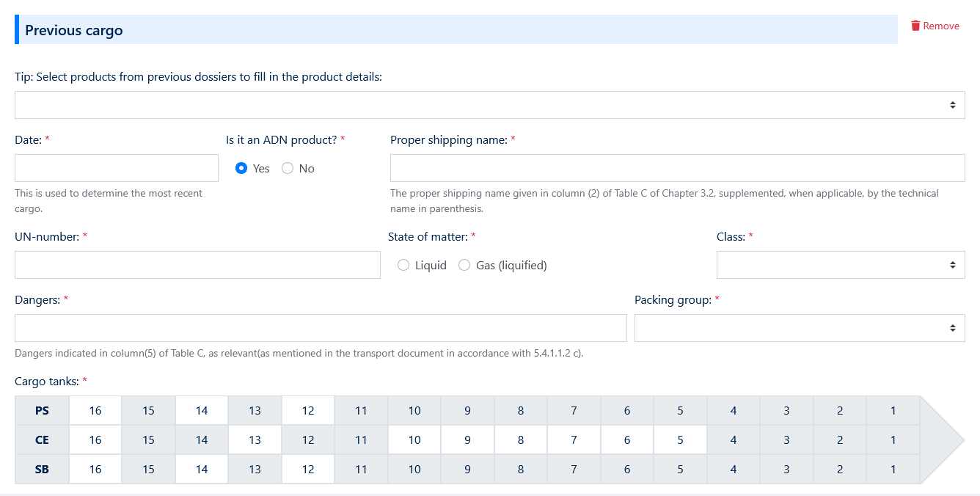
Task: Select cargo tank 12 in the PS row
Action: click(x=307, y=410)
